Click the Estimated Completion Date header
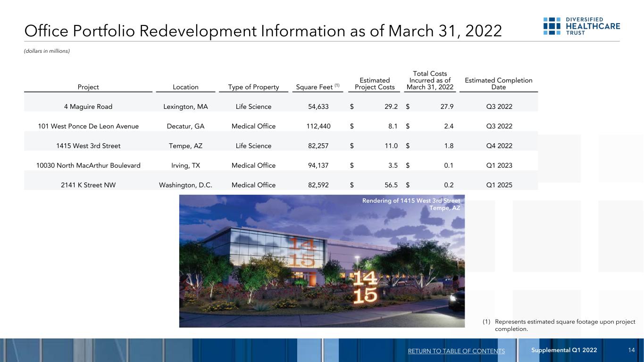Screen dimensions: 644x362 coord(499,84)
